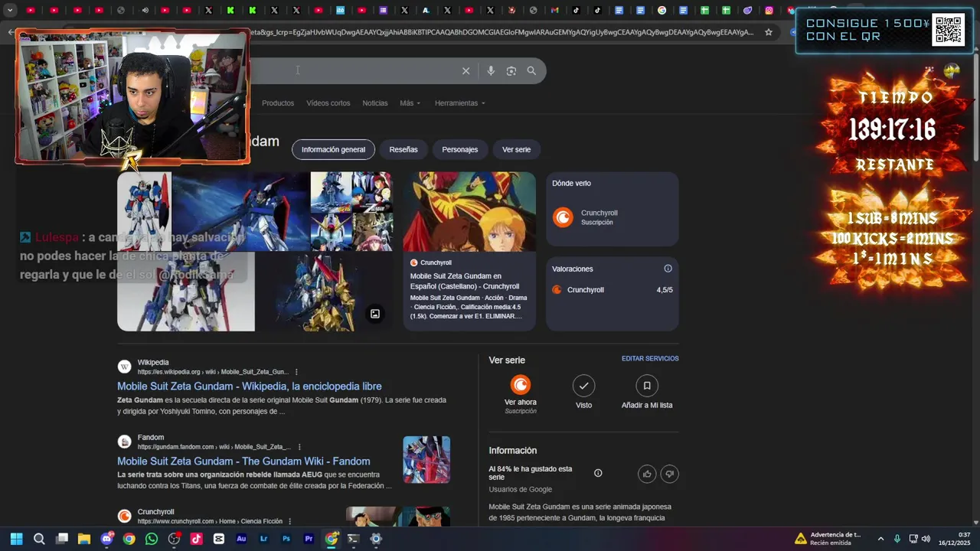
Task: Click the Valoraciones info icon
Action: 668,269
